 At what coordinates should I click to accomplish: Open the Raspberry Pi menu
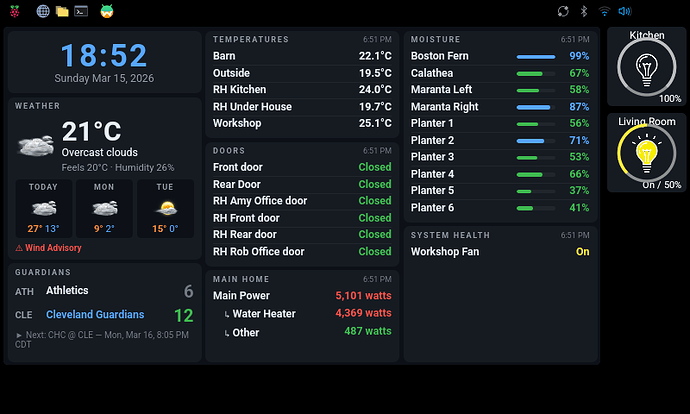tap(15, 11)
